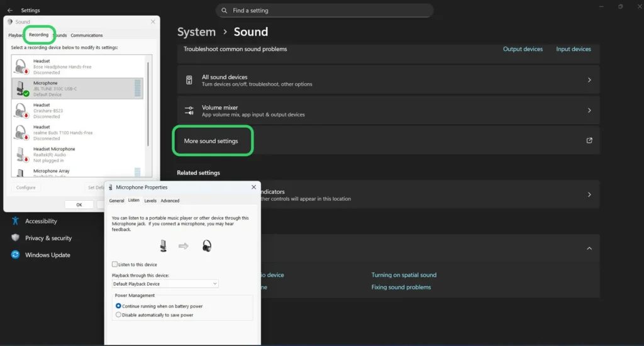
Task: Click the Microphone Array device icon
Action: (x=20, y=172)
